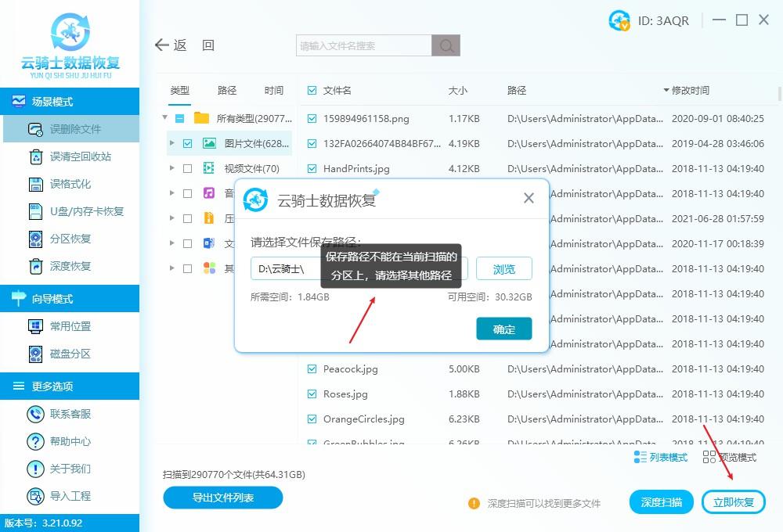
Task: Expand the document category tree node
Action: 171,243
